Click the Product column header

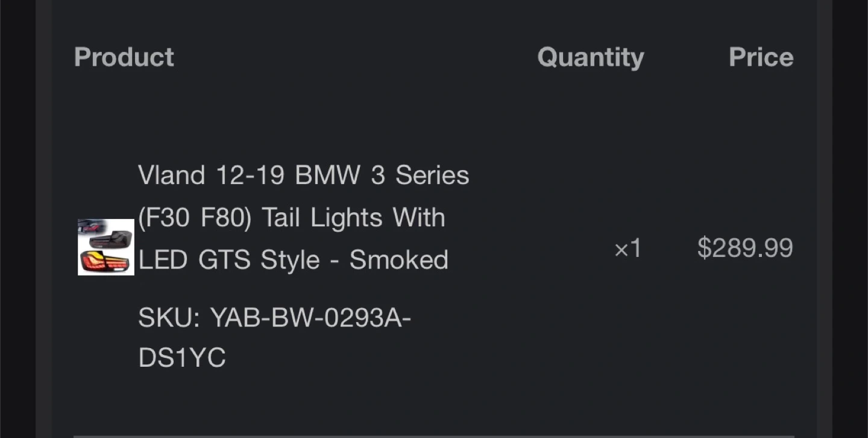[124, 57]
